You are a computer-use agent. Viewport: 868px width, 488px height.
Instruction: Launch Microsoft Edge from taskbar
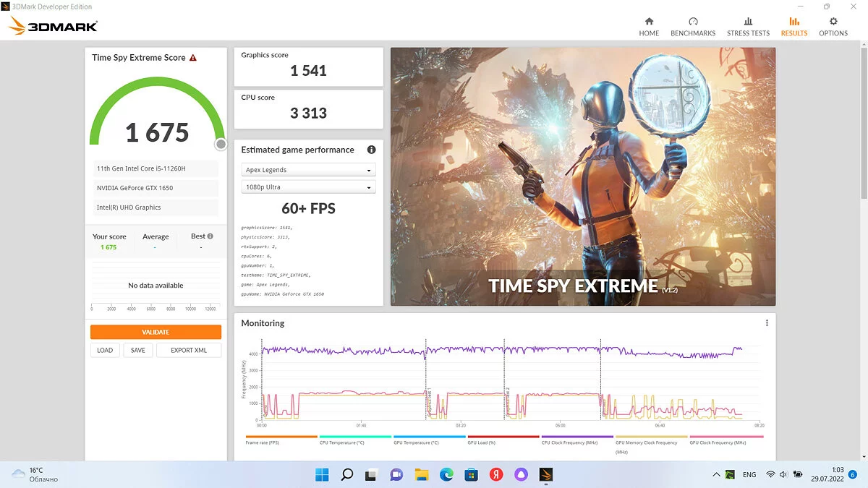(446, 474)
